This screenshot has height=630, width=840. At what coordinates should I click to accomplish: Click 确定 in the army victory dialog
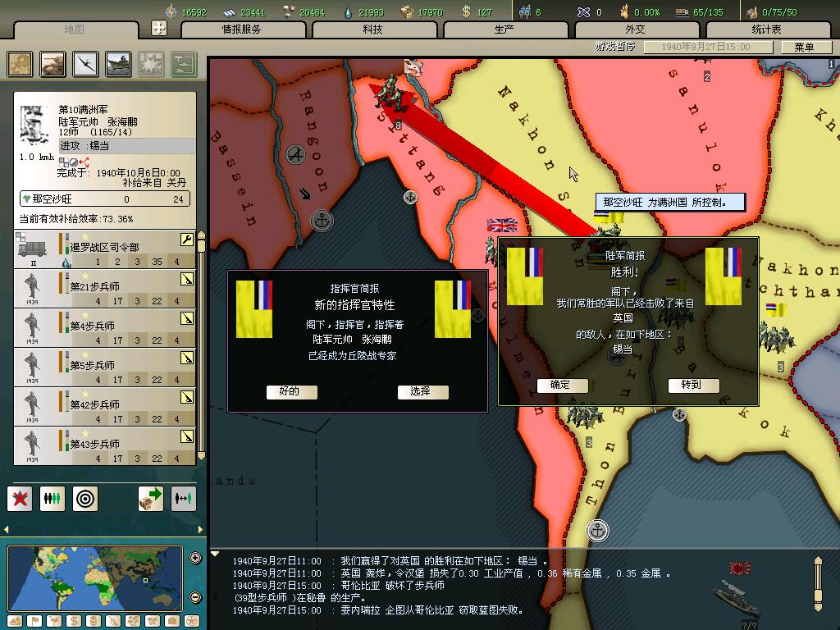[x=563, y=385]
